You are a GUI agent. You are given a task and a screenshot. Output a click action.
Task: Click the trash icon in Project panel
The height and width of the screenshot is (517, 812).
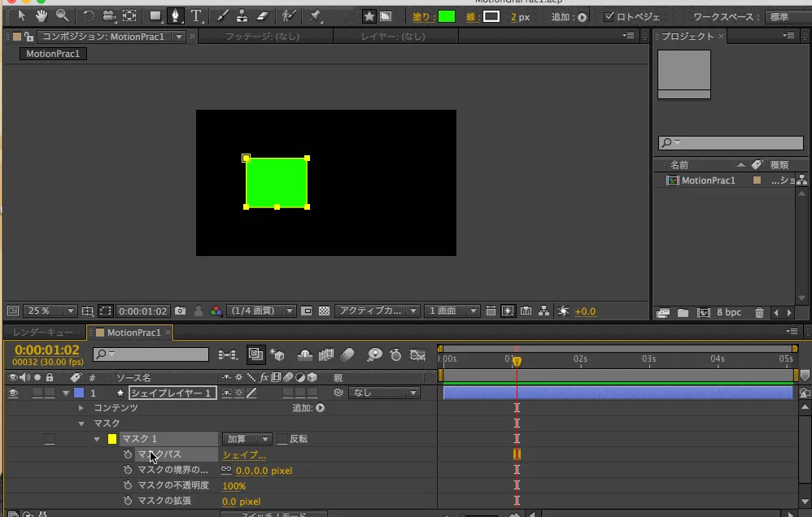[759, 313]
